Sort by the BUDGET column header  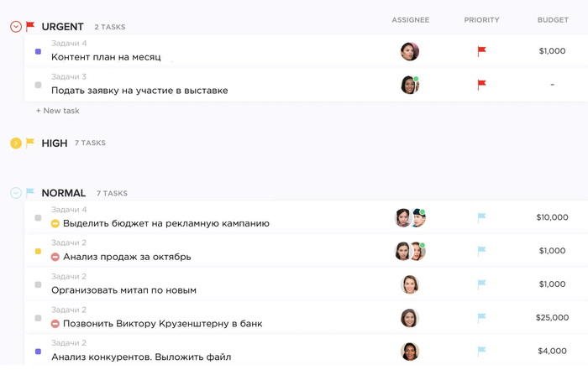553,20
